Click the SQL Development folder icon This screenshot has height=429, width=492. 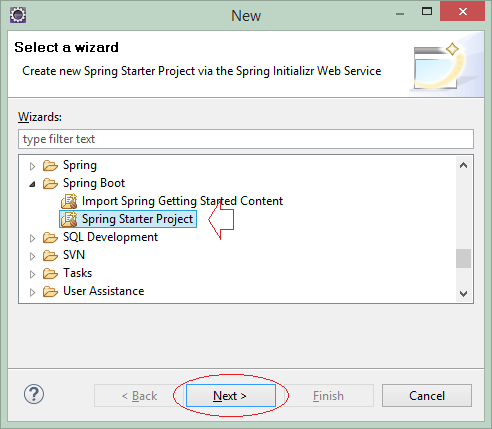tap(50, 237)
